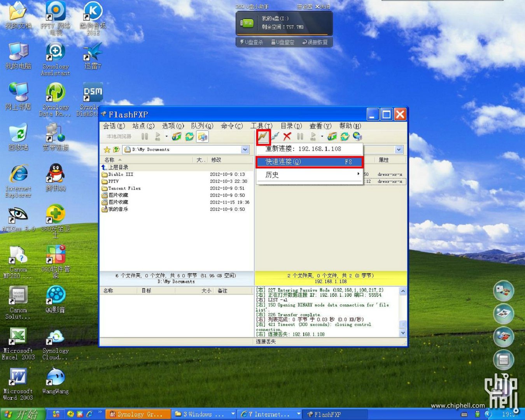Click the yellow star bookmarks icon

pyautogui.click(x=107, y=150)
